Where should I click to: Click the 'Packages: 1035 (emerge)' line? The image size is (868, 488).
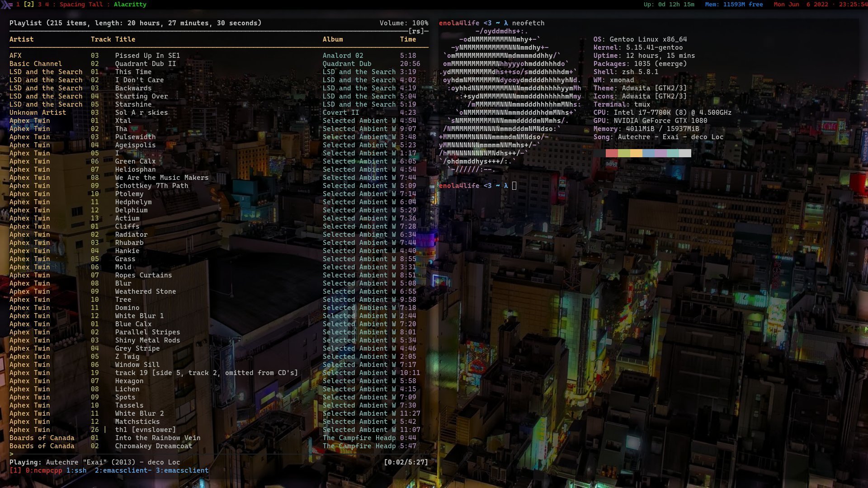click(x=640, y=64)
